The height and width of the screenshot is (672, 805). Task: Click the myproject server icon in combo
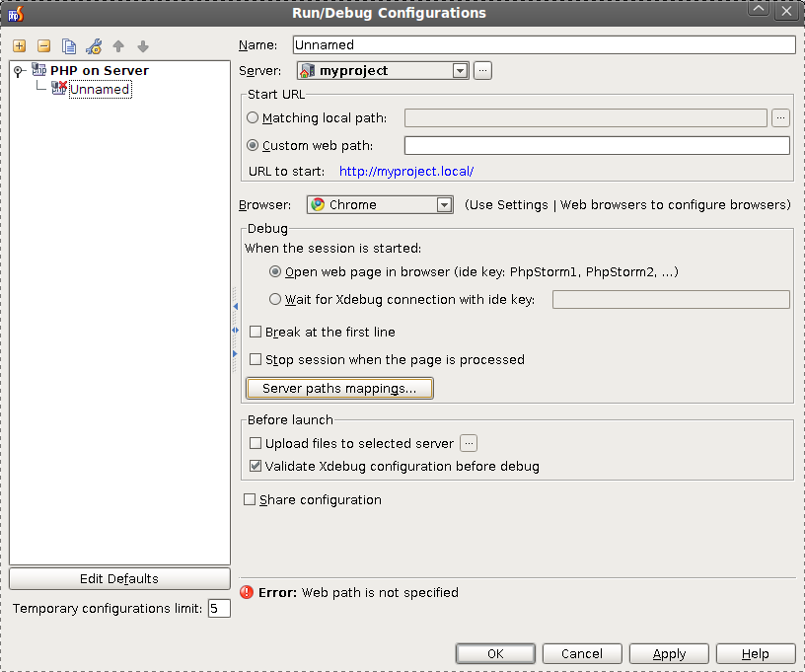(x=308, y=70)
